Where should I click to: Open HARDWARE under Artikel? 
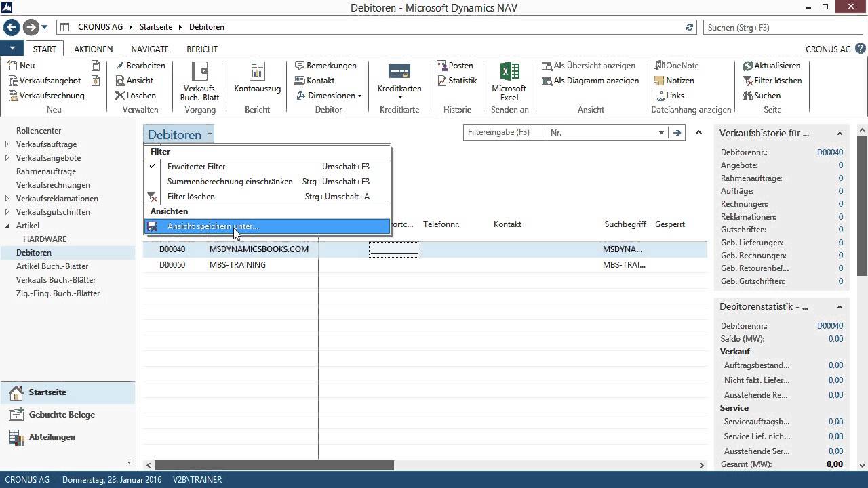tap(45, 239)
